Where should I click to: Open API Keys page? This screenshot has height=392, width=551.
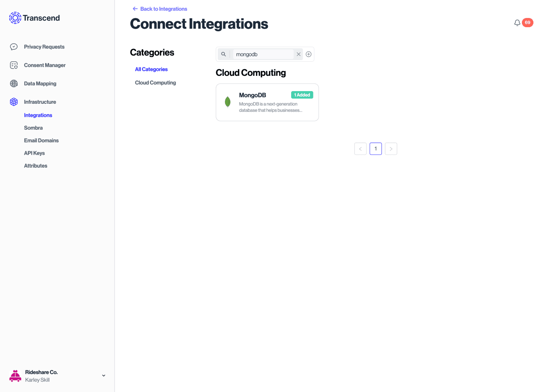point(34,153)
